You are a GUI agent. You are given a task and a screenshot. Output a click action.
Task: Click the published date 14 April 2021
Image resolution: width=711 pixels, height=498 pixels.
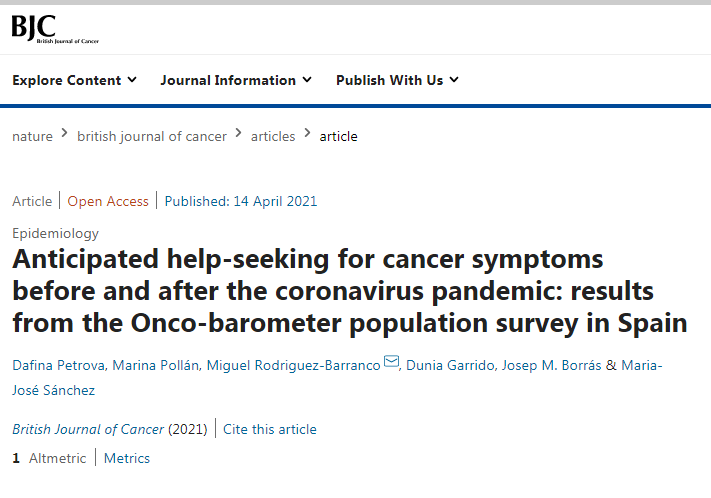(241, 201)
